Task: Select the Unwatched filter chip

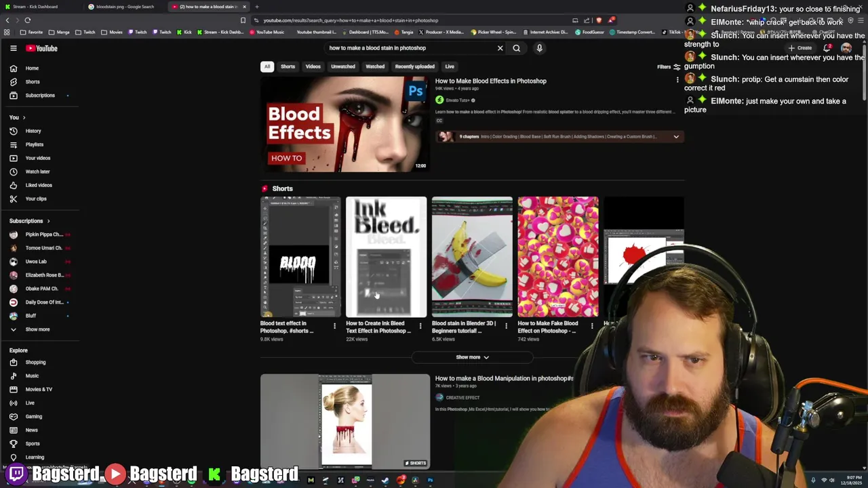Action: pyautogui.click(x=343, y=66)
